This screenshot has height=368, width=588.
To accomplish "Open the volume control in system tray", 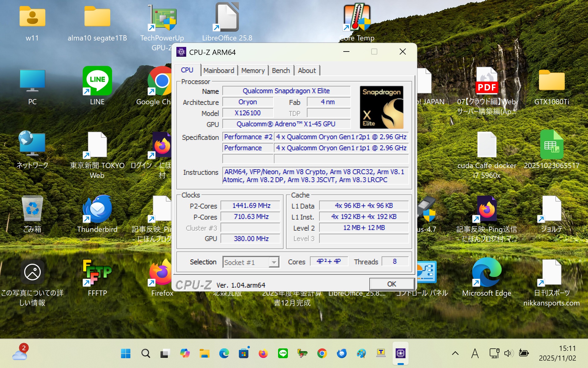I will tap(508, 354).
